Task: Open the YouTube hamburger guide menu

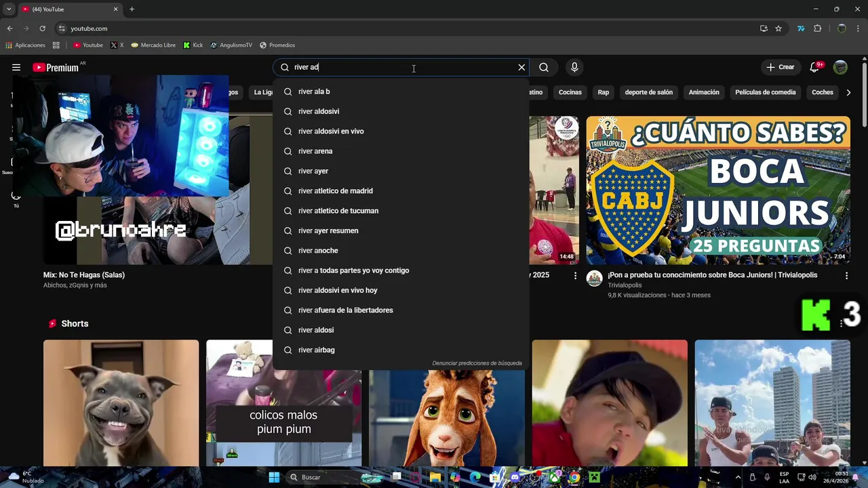Action: (x=16, y=67)
